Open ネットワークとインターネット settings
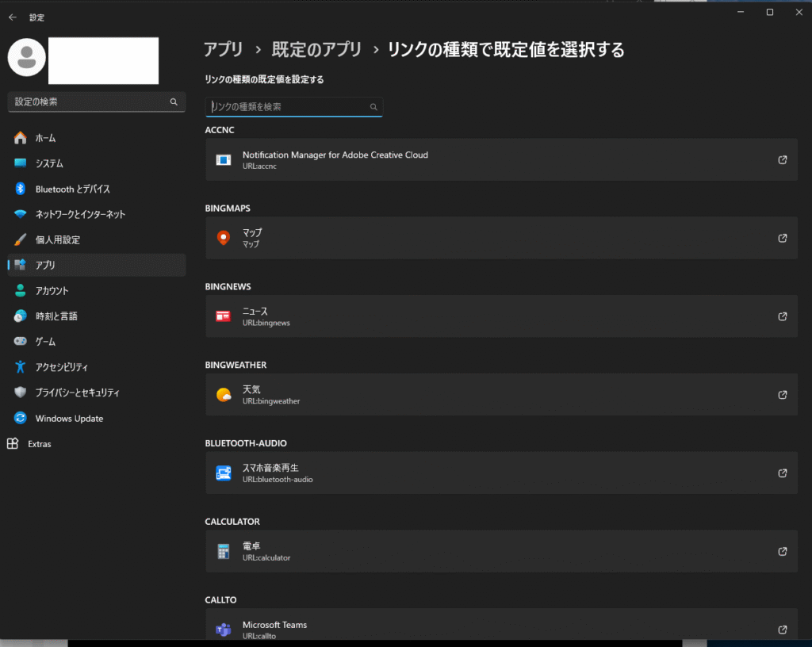This screenshot has width=812, height=647. (x=96, y=214)
